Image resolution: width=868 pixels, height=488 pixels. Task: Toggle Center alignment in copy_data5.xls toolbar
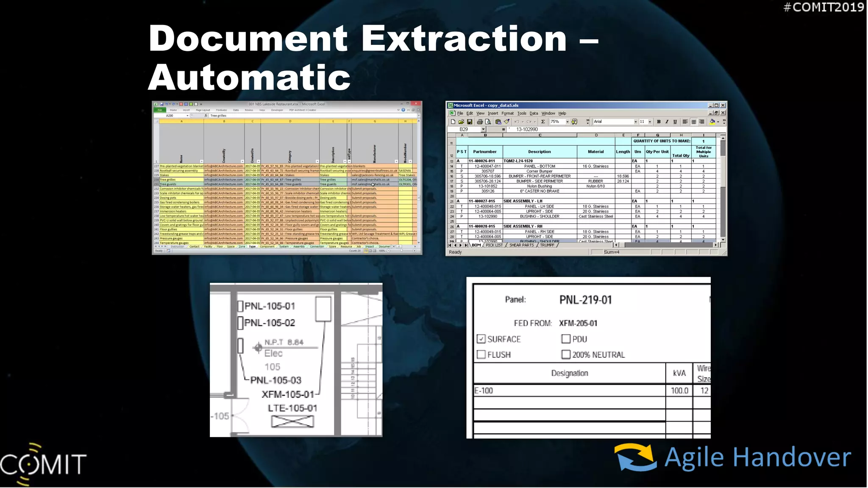693,122
